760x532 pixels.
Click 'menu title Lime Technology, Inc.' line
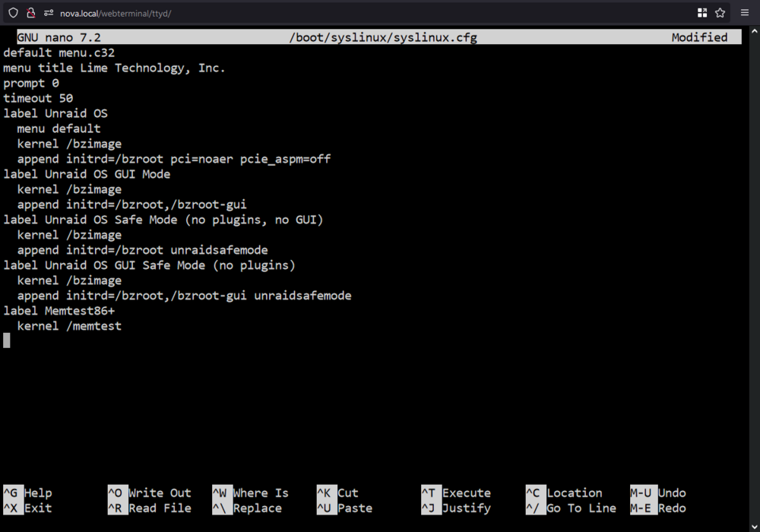(115, 68)
